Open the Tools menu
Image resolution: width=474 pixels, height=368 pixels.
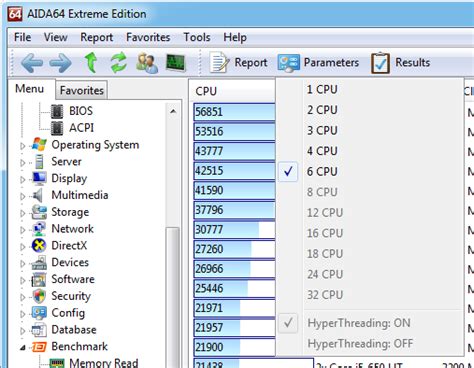click(197, 37)
